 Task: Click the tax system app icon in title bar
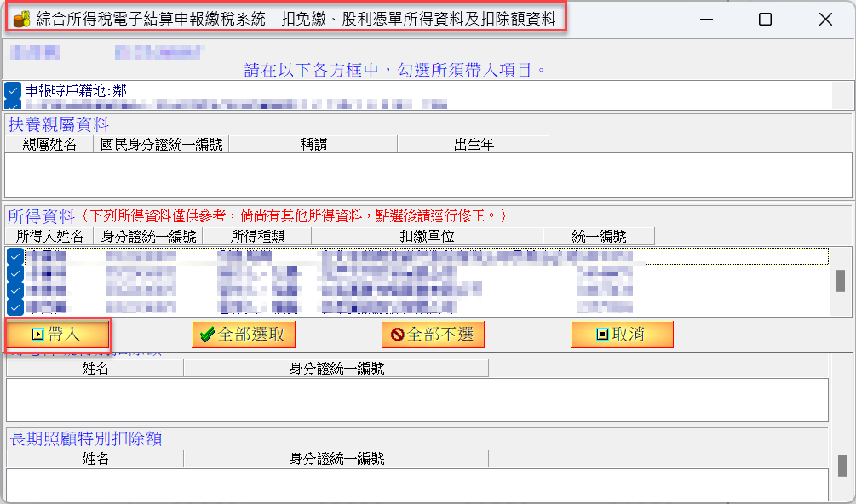[21, 19]
